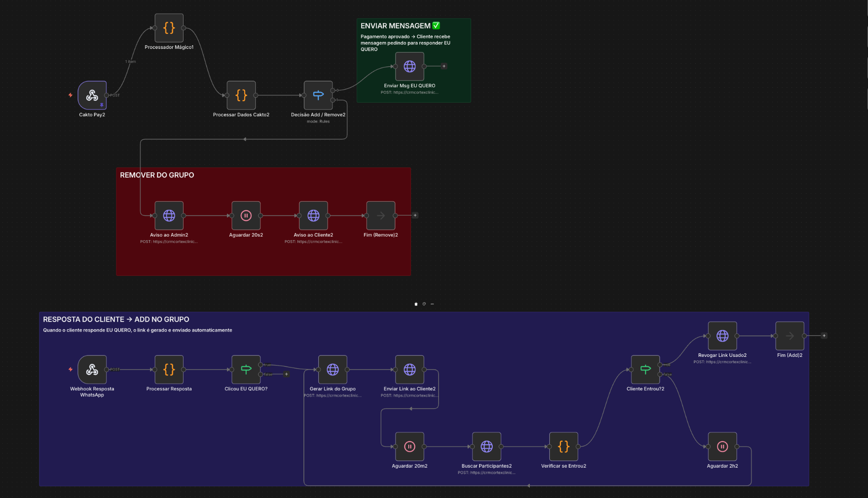This screenshot has height=498, width=868.
Task: Add a node after Fim (Add)2
Action: [824, 336]
